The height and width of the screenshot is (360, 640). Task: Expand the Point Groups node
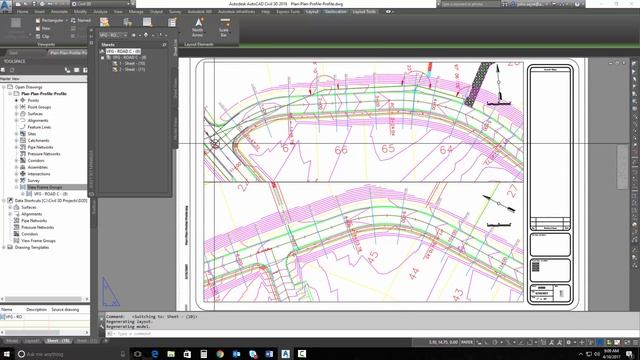coord(16,107)
